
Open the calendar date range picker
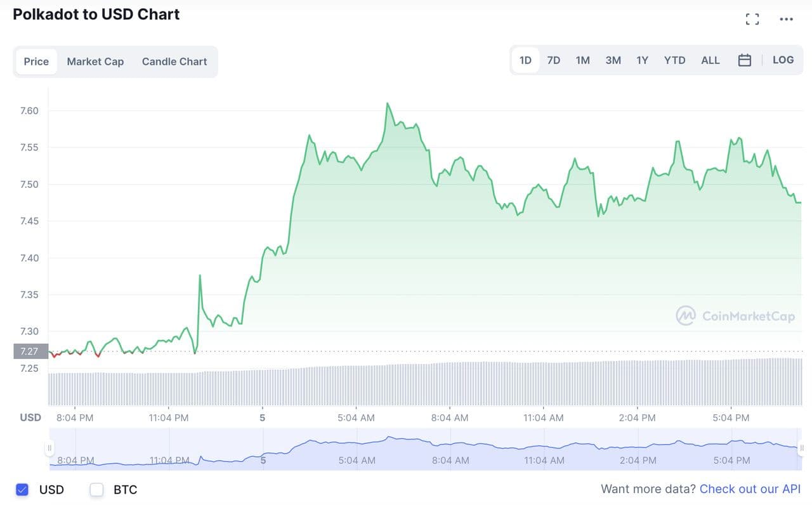point(745,60)
